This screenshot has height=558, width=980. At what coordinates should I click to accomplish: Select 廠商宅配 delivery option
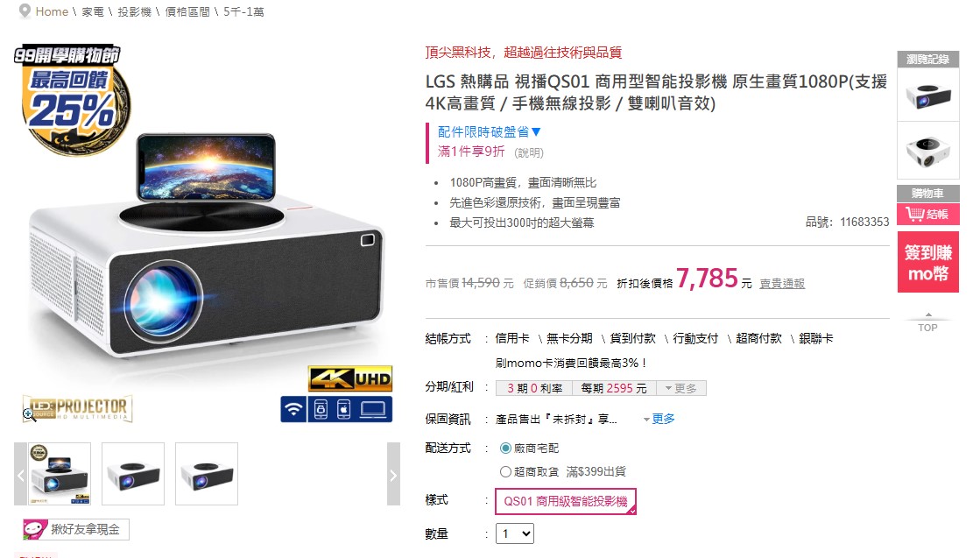505,449
